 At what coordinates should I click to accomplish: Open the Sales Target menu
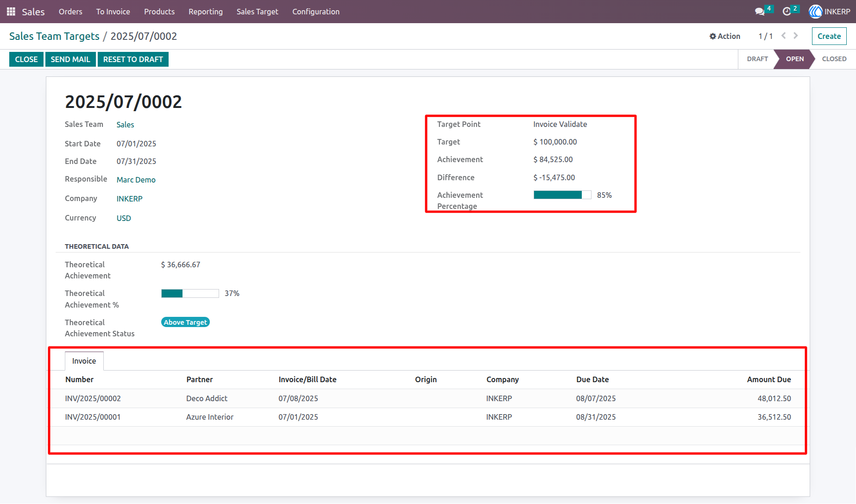(x=258, y=12)
